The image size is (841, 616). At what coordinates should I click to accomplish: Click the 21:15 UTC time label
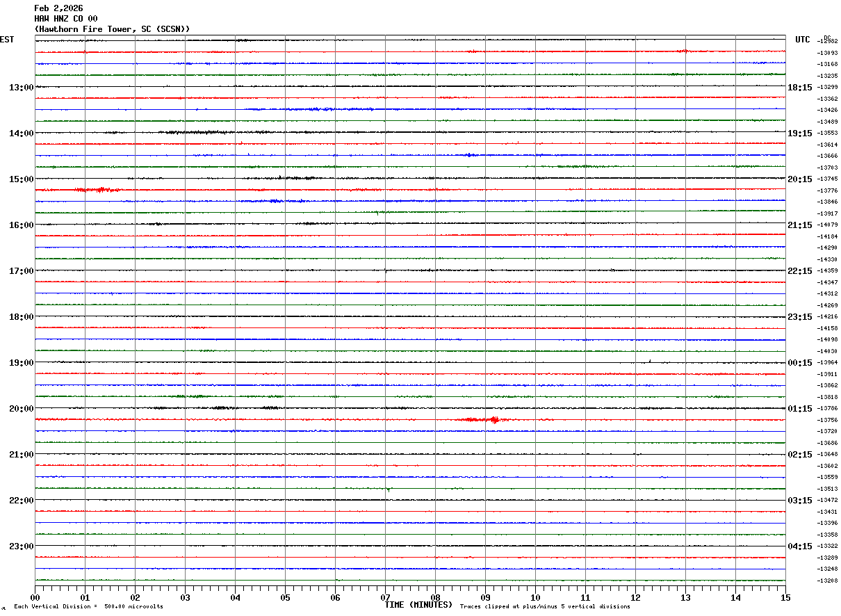pyautogui.click(x=799, y=225)
